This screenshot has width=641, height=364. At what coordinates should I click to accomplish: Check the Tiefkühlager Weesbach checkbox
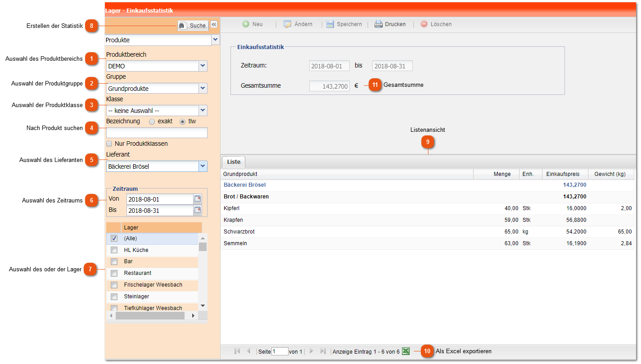pos(114,308)
